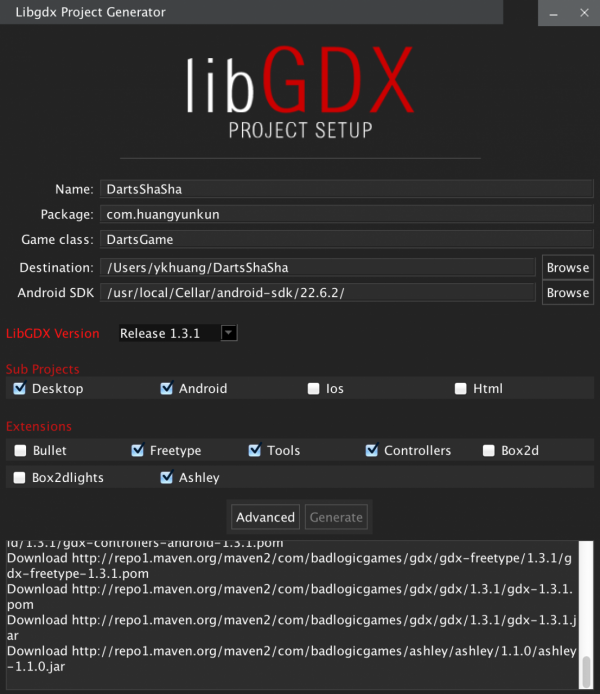The image size is (600, 694).
Task: Disable the Controllers extension
Action: 372,451
